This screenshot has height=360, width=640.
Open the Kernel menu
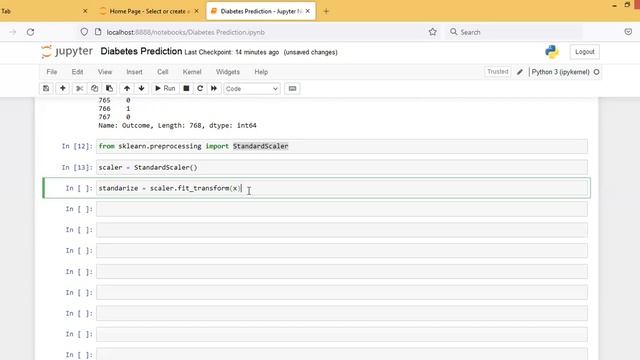(x=192, y=72)
